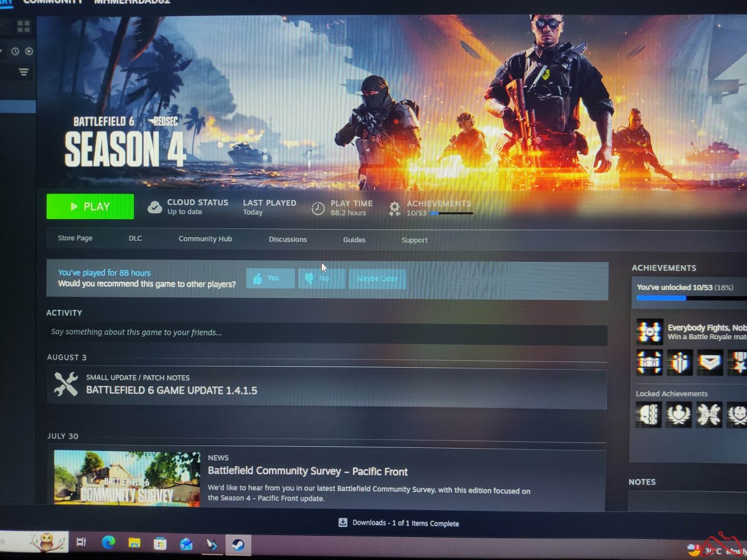Open the DLC tab
Viewport: 747px width, 560px height.
coord(135,238)
